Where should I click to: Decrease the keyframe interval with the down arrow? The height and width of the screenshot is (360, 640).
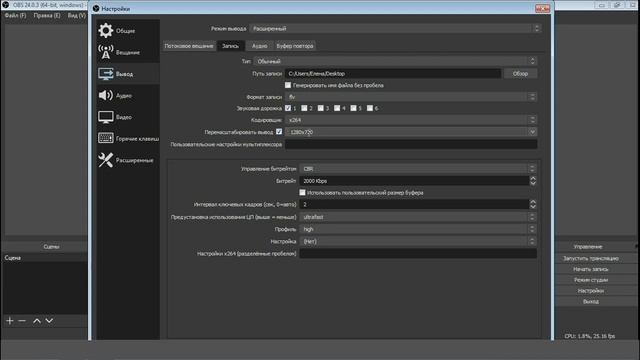[x=533, y=207]
